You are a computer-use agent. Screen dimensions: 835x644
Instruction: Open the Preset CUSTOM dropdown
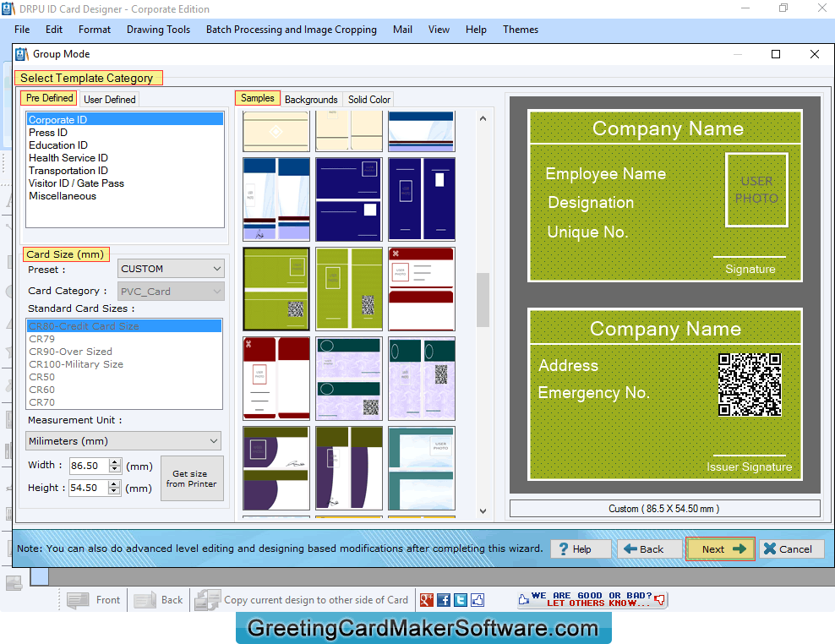coord(171,269)
